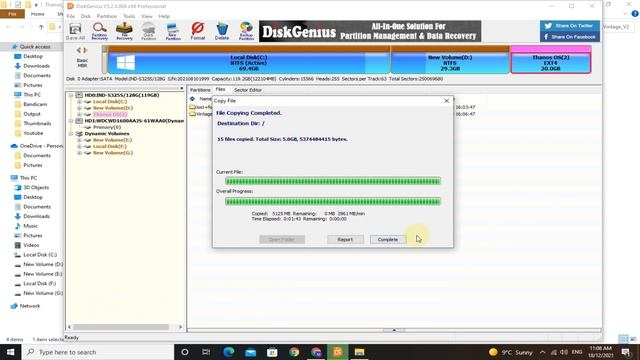Click the Format toolbar icon
640x360 pixels.
click(x=198, y=31)
